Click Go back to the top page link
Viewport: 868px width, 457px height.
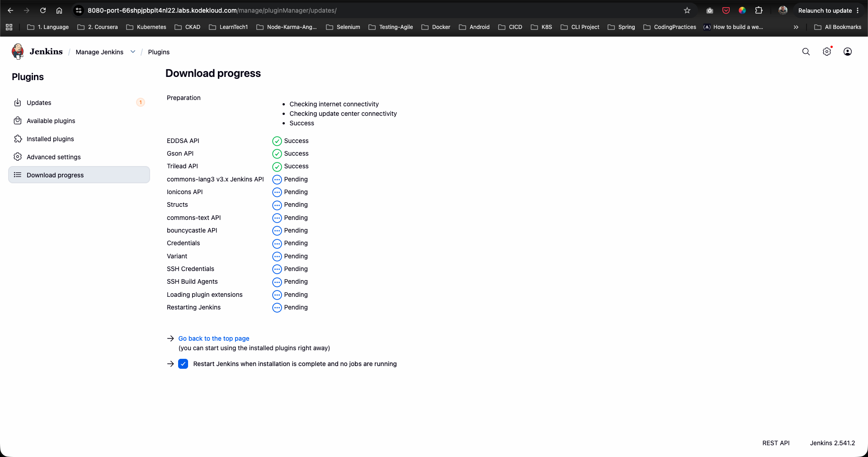click(214, 338)
